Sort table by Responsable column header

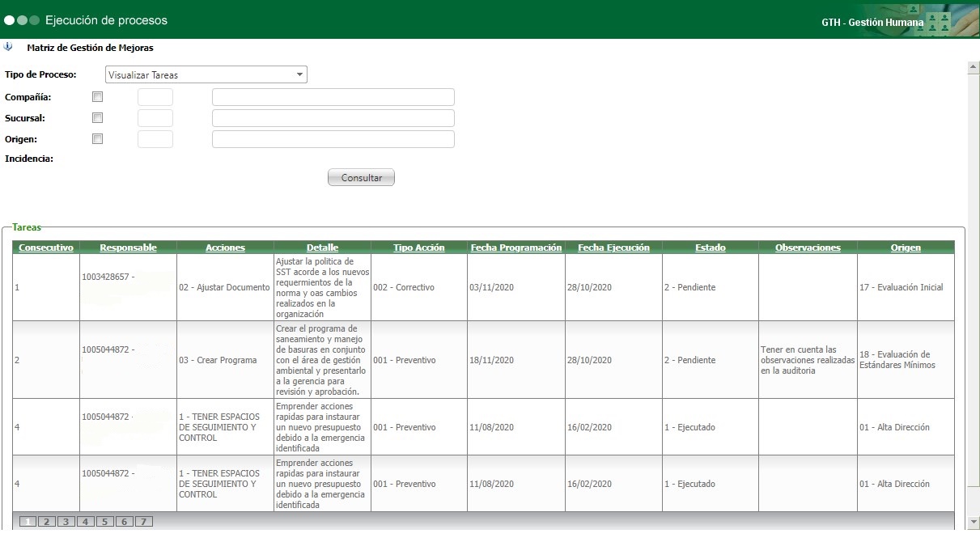(128, 248)
